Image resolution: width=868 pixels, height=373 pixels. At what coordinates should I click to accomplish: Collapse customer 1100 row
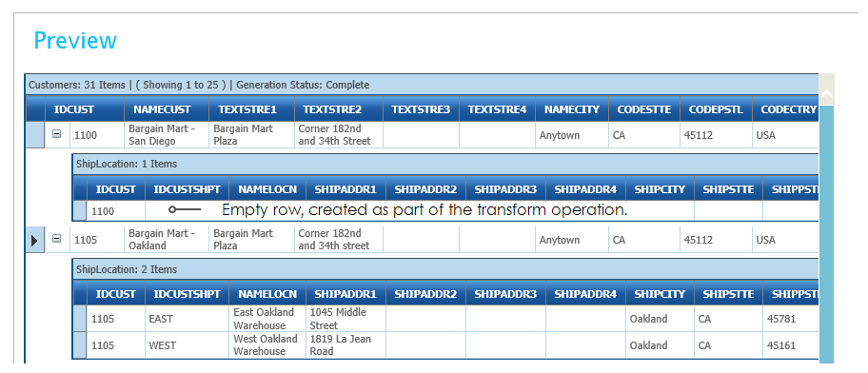point(56,134)
